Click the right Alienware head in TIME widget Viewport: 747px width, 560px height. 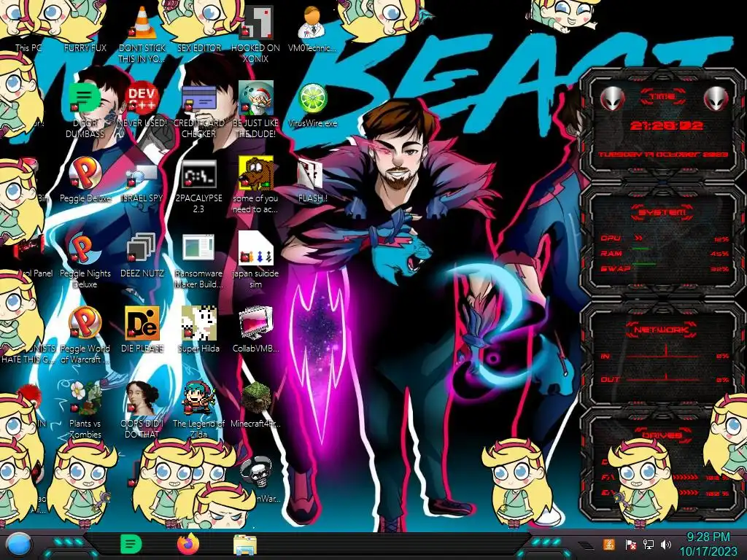pyautogui.click(x=716, y=99)
